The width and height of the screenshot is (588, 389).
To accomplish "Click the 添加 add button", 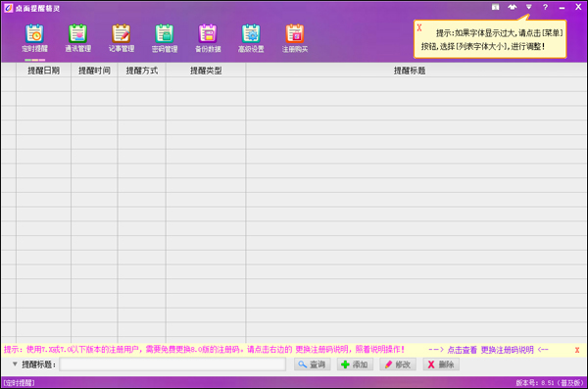I will (355, 365).
